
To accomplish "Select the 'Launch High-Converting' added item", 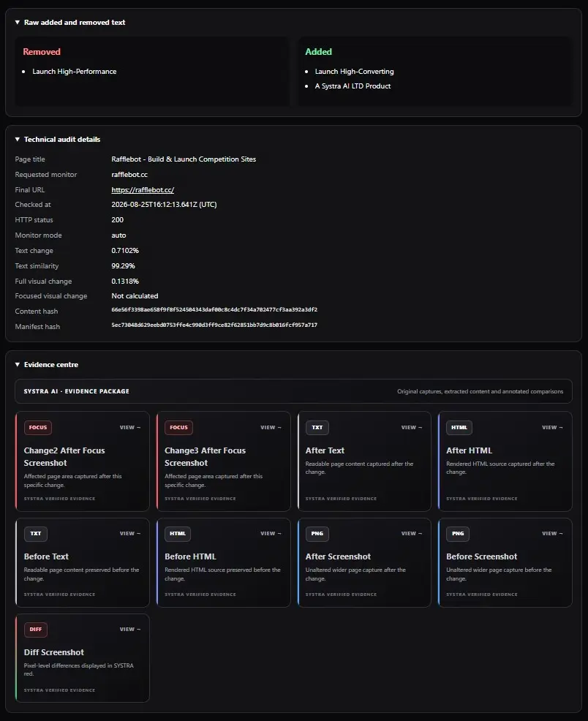I will point(355,72).
